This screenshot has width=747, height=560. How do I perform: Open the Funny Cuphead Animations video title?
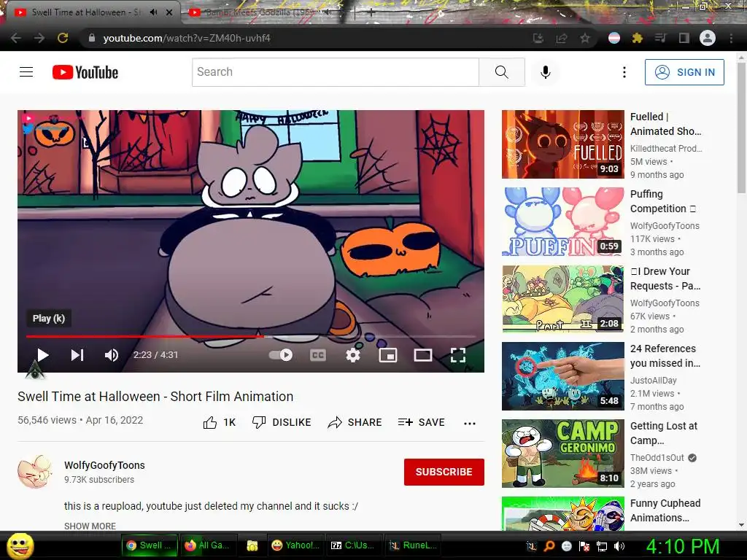[665, 510]
